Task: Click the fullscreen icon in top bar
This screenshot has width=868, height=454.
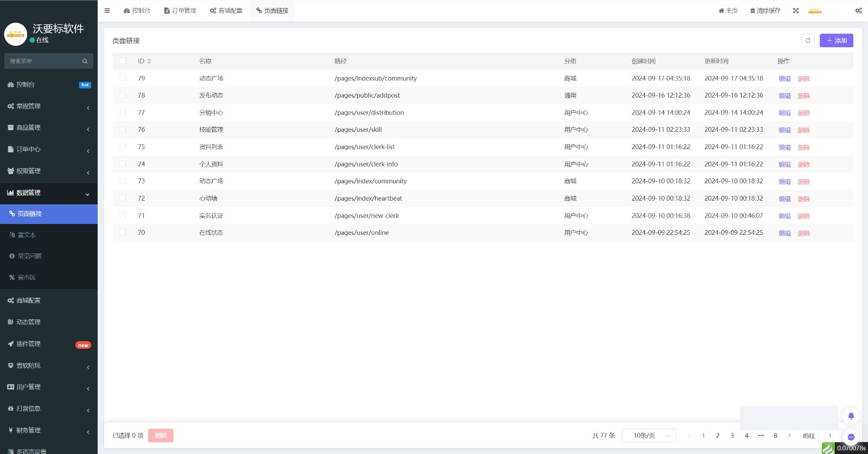Action: tap(795, 10)
